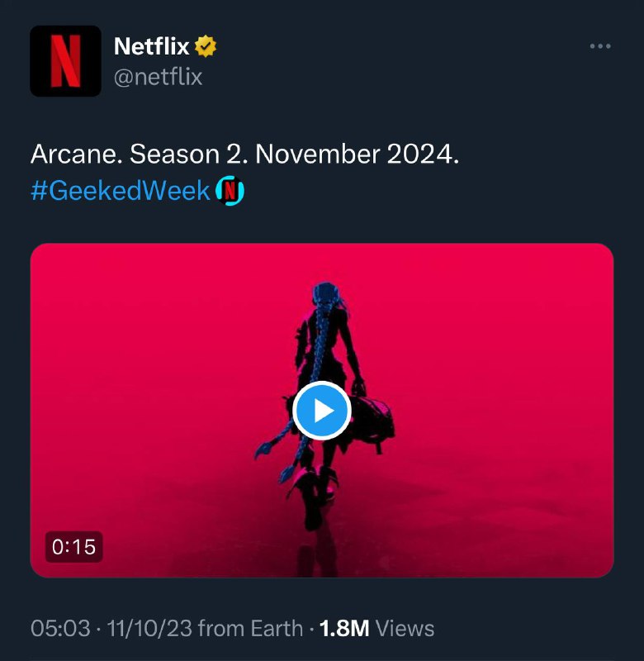Open the #GeekedWeek hashtag
Screen dimensions: 644x661
(121, 190)
